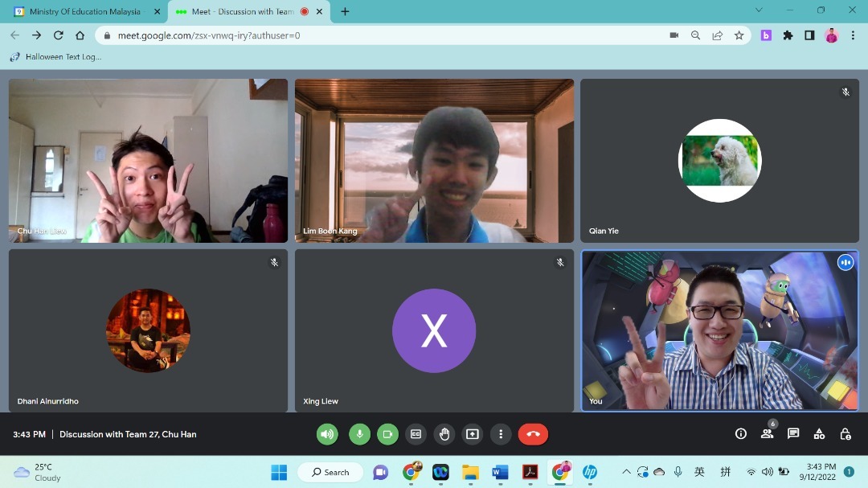
Task: Mute the microphone in the Meet call
Action: [360, 434]
